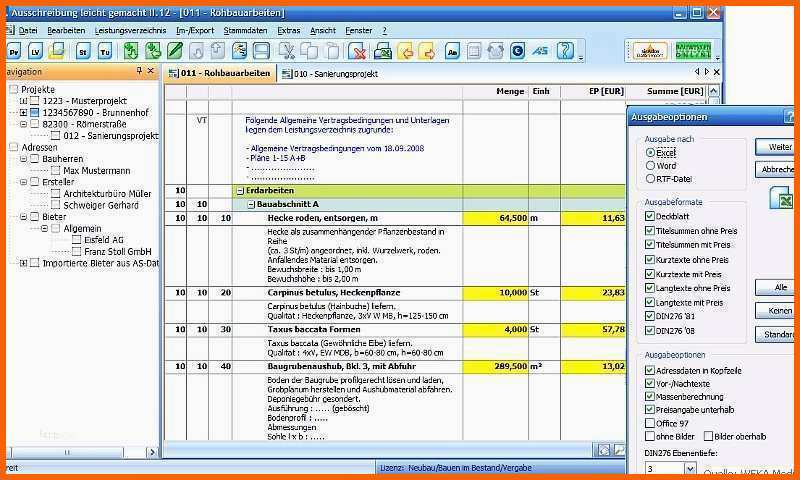Toggle Kurztexte mit Preis checkbox
Viewport: 800px width, 480px height.
649,274
